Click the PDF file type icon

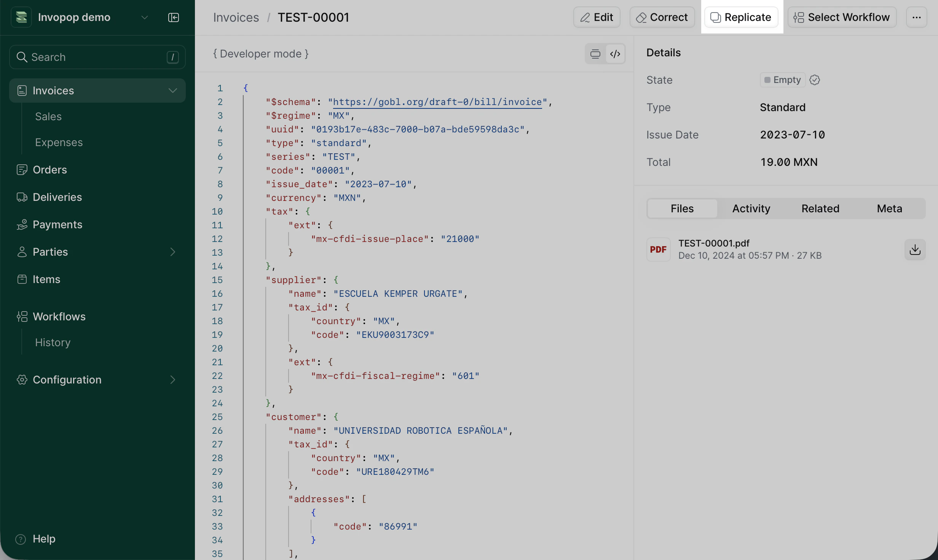point(658,250)
